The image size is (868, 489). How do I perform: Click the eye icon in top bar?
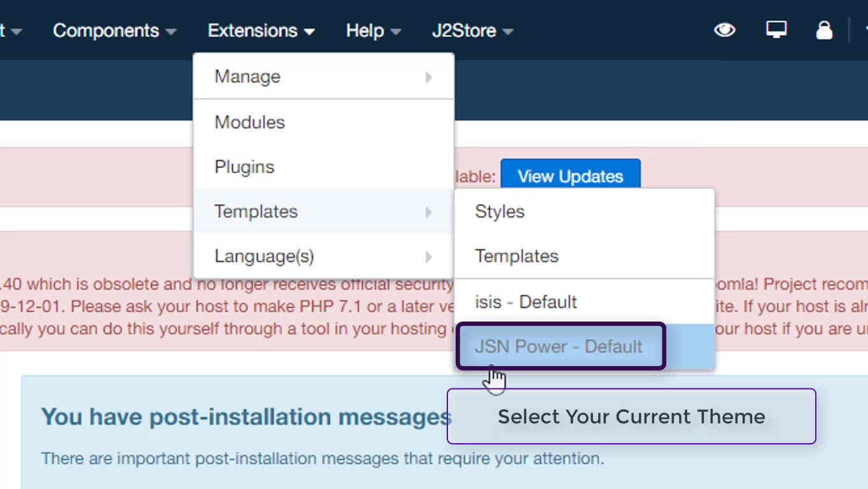click(x=724, y=30)
